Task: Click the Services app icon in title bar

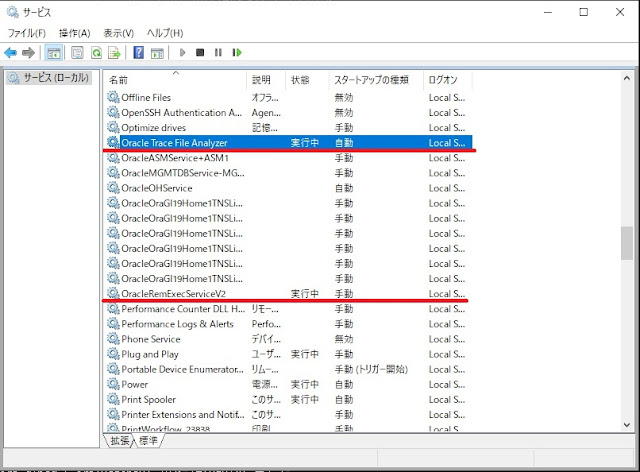Action: 13,12
